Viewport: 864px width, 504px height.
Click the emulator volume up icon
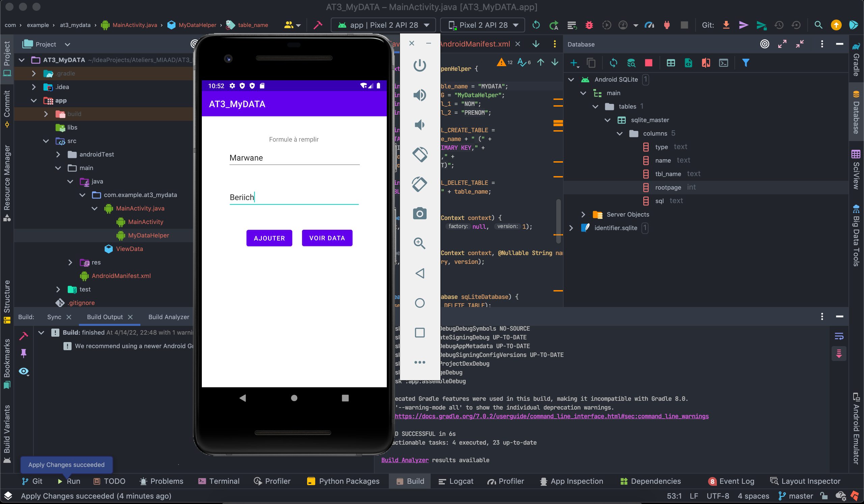tap(419, 95)
